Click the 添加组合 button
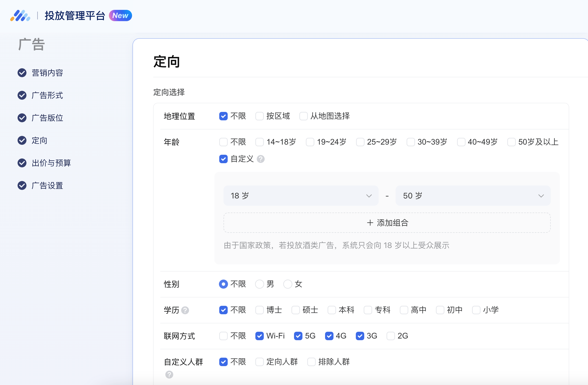Viewport: 588px width, 385px height. click(387, 223)
